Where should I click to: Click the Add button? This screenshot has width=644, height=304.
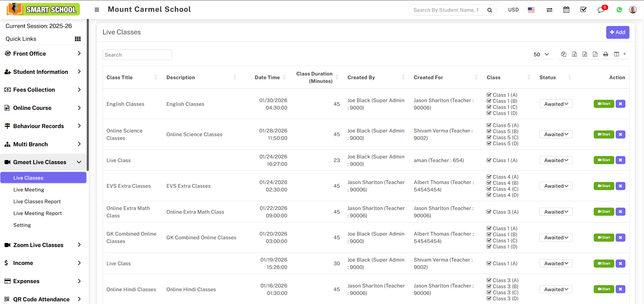(x=617, y=32)
